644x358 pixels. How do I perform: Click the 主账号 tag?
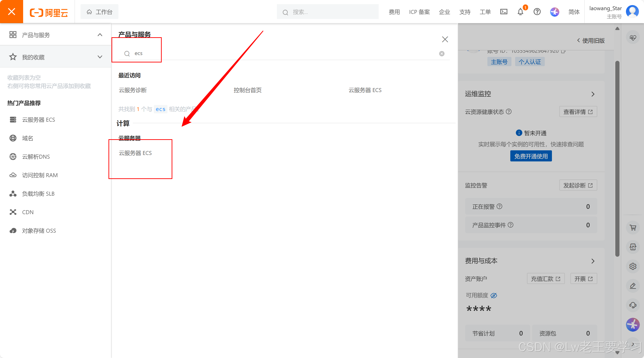click(x=499, y=62)
